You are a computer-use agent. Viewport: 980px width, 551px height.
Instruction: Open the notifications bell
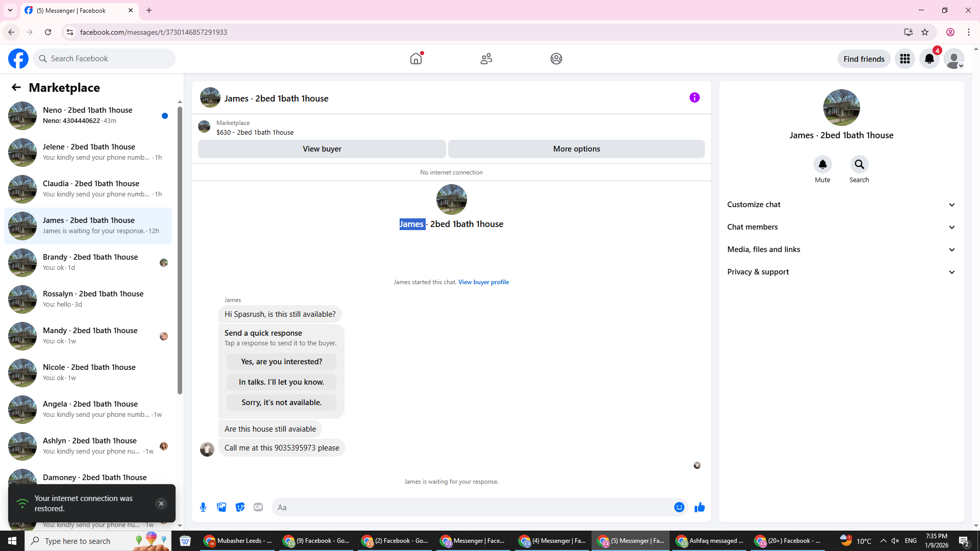tap(929, 59)
